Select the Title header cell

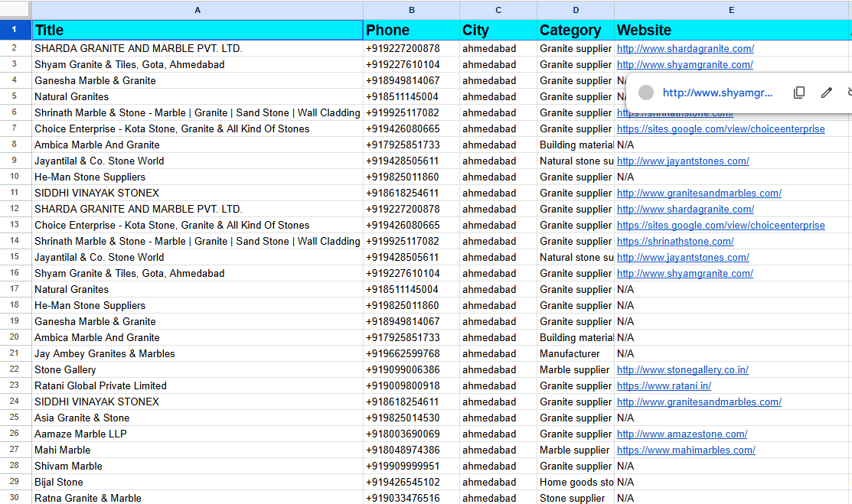[x=197, y=30]
